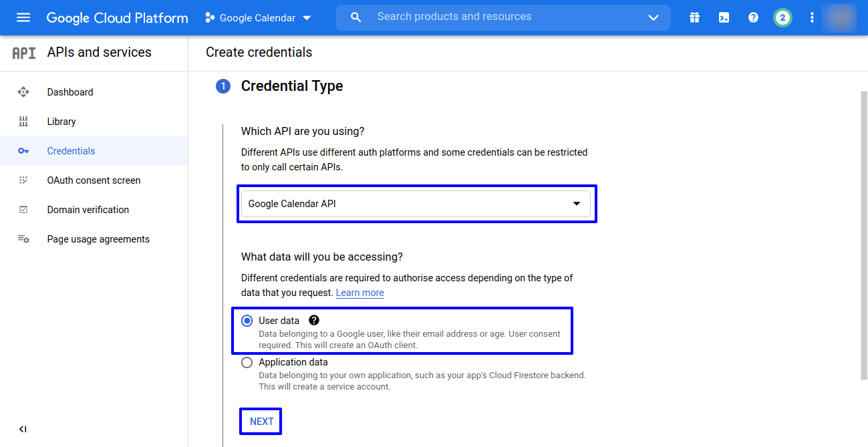The width and height of the screenshot is (868, 447).
Task: Collapse the left sidebar panel
Action: point(23,429)
